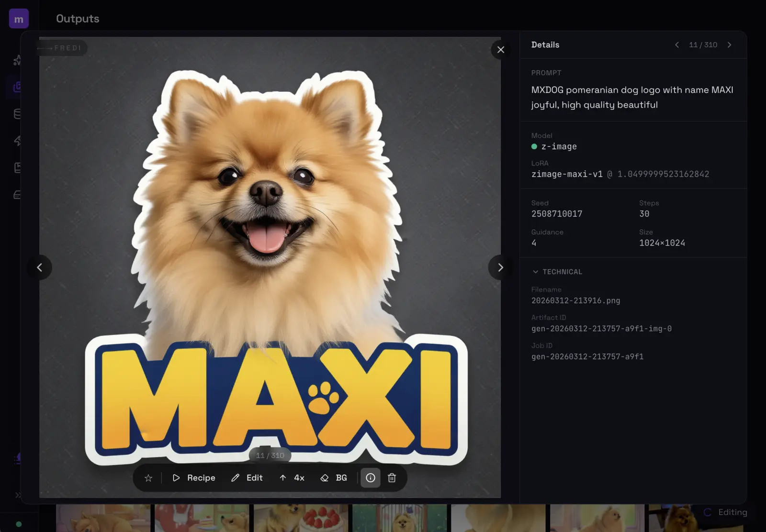Click the 11 / 310 counter on the image
The width and height of the screenshot is (766, 532).
point(270,455)
